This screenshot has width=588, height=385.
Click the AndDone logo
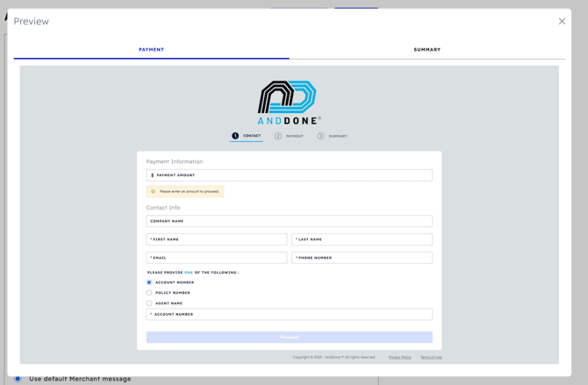click(x=289, y=102)
